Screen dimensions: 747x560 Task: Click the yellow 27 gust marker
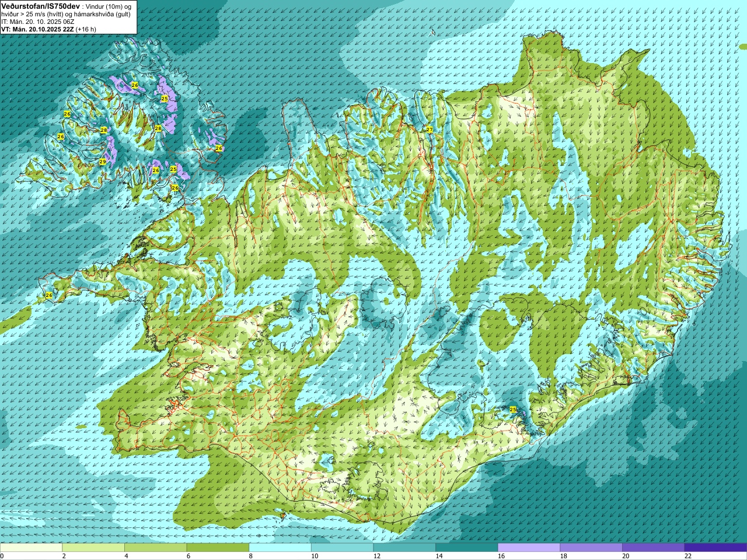[x=430, y=129]
